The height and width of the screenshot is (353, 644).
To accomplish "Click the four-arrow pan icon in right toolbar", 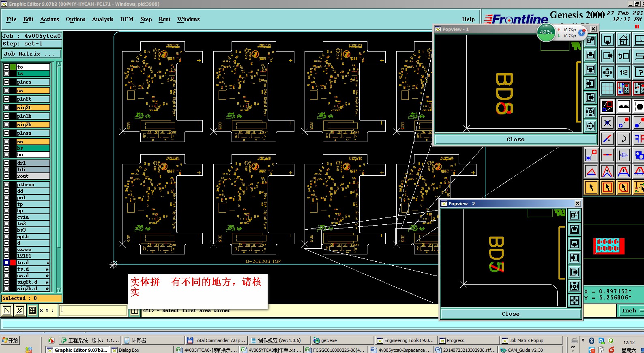I will [x=608, y=72].
